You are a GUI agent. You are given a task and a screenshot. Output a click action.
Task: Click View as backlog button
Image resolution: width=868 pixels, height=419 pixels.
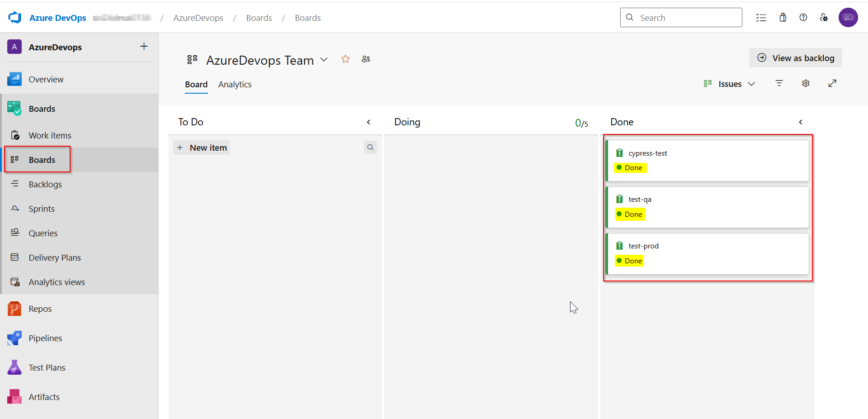pos(796,58)
